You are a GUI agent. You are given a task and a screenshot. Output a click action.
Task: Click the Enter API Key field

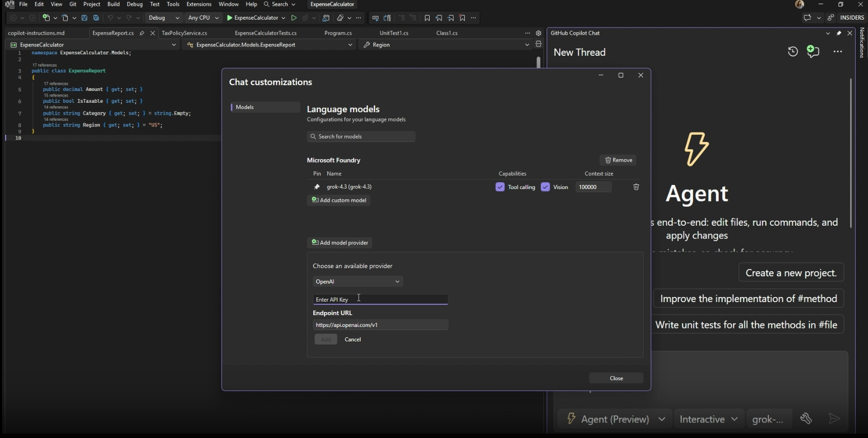click(380, 300)
